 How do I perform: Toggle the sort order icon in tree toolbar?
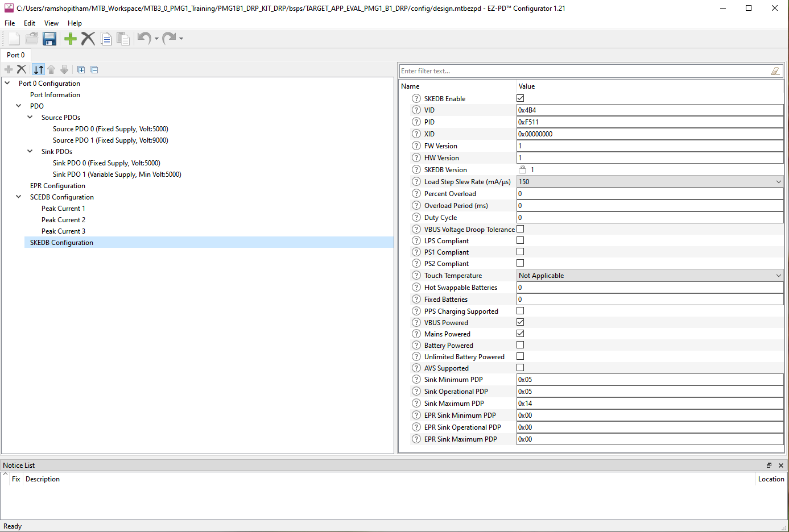[x=38, y=69]
